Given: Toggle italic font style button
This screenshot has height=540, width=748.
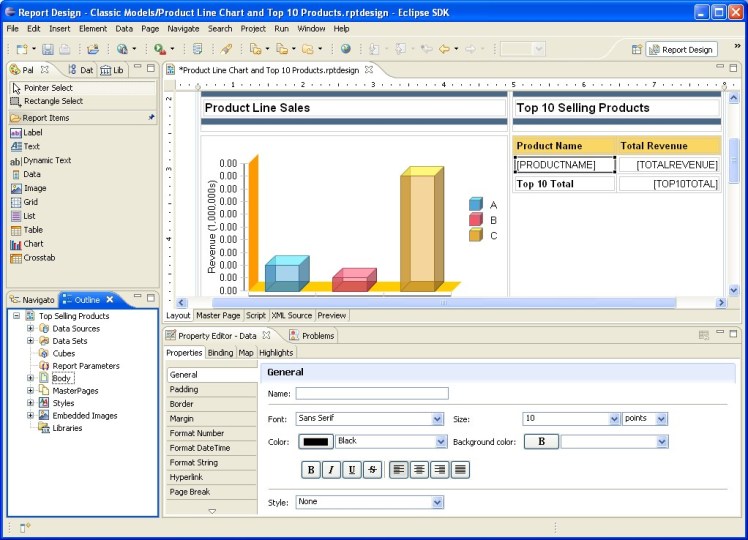Looking at the screenshot, I should (x=332, y=469).
